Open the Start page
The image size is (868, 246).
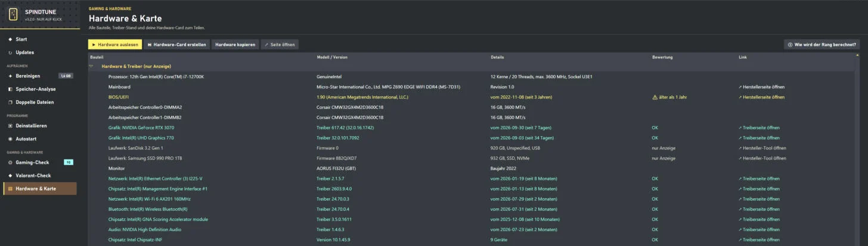[39, 39]
